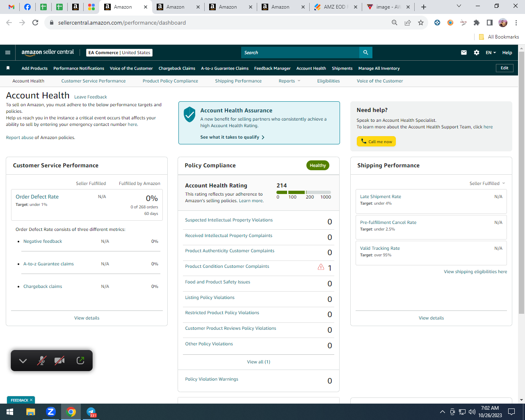
Task: Open the Customer Service Performance tab
Action: (94, 81)
